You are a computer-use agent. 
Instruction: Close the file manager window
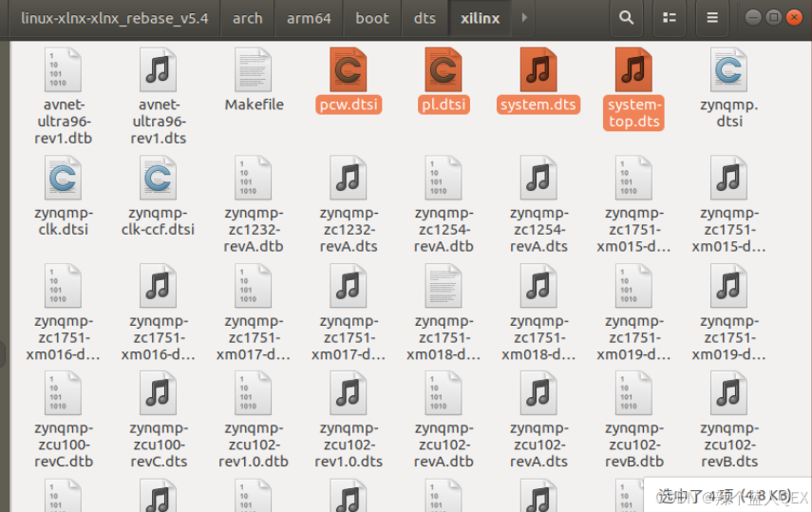coord(794,18)
